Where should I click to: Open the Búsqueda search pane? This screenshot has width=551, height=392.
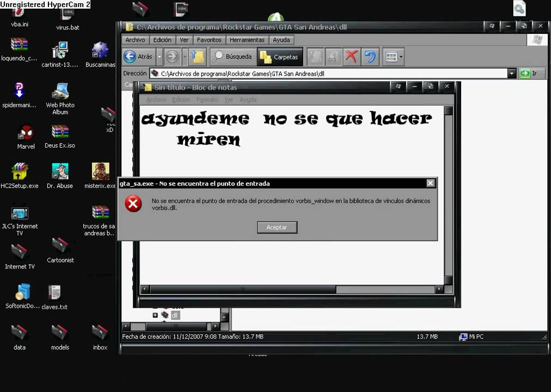pos(232,57)
